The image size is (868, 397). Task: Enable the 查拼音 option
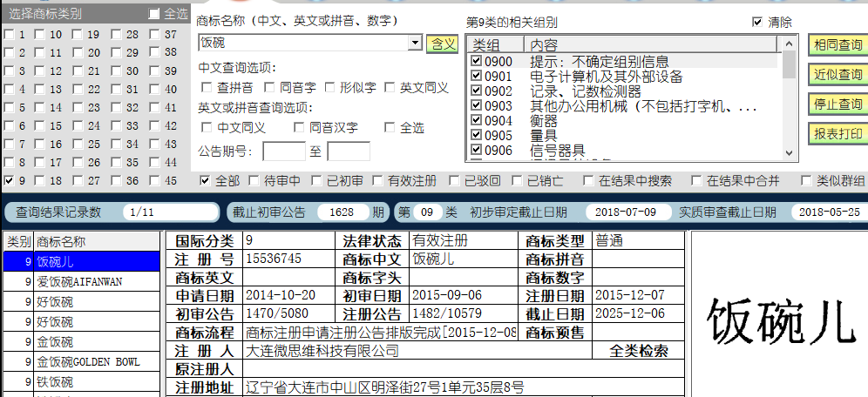pos(207,87)
